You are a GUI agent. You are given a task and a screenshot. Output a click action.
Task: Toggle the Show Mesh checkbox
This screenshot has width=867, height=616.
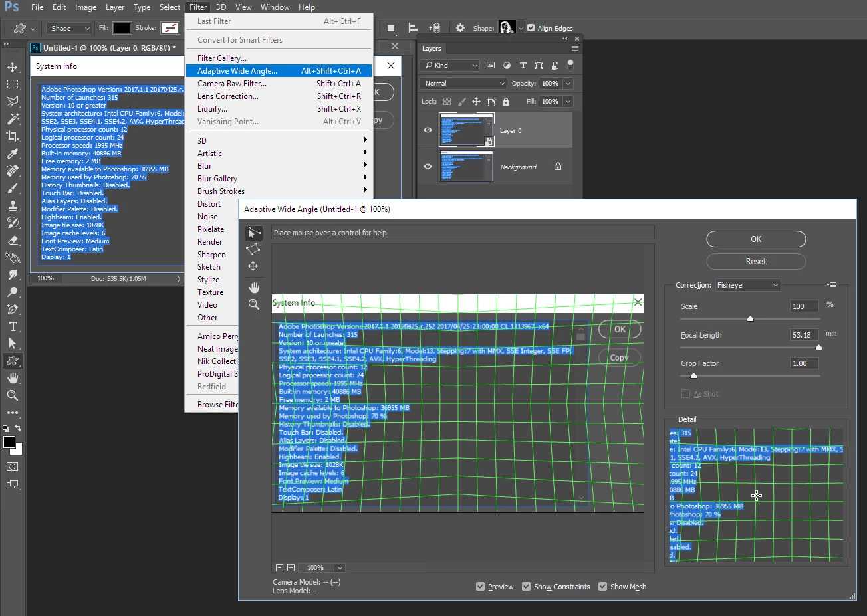pos(602,587)
